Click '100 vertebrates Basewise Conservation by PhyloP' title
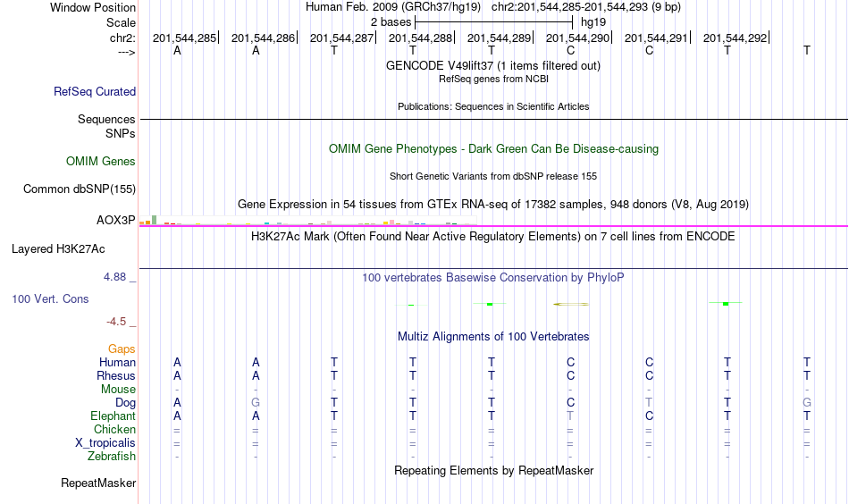Screen dimensions: 849x504 [x=493, y=278]
